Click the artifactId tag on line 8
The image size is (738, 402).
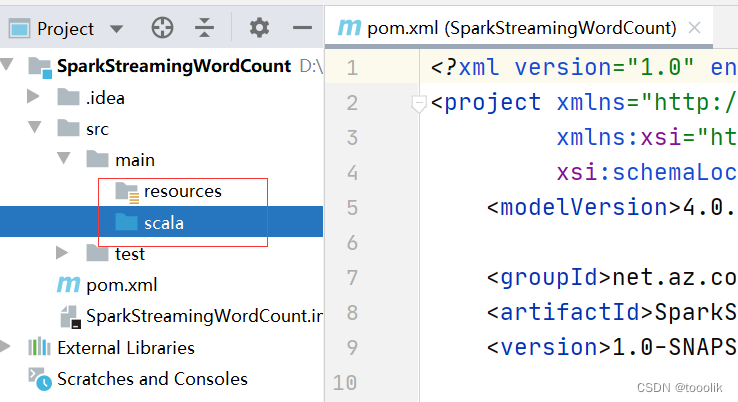570,312
